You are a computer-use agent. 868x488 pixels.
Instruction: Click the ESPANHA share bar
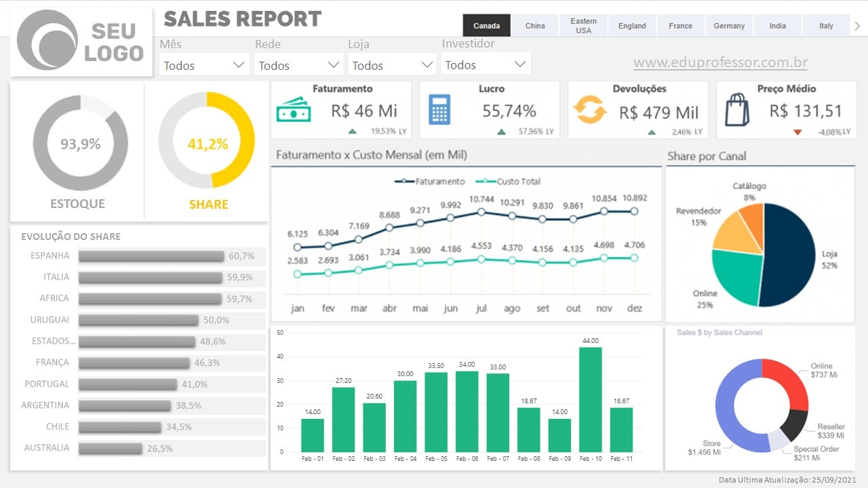(x=151, y=256)
